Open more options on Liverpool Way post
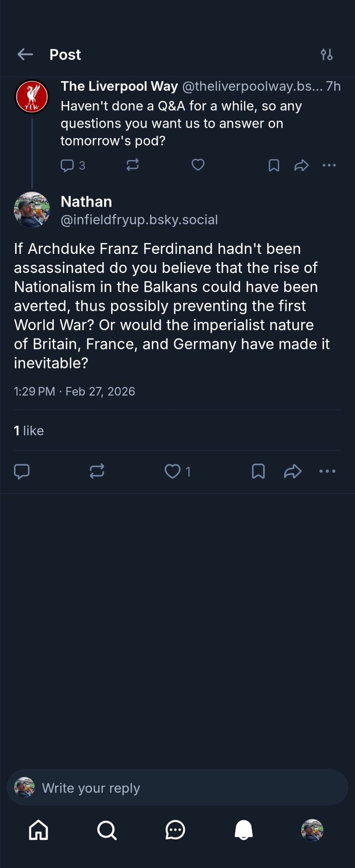 tap(329, 165)
